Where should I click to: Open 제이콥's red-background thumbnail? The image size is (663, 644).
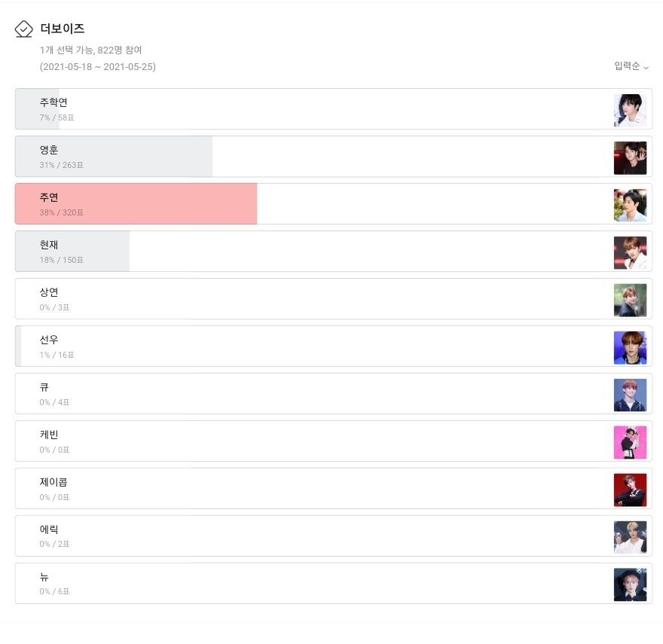click(630, 490)
